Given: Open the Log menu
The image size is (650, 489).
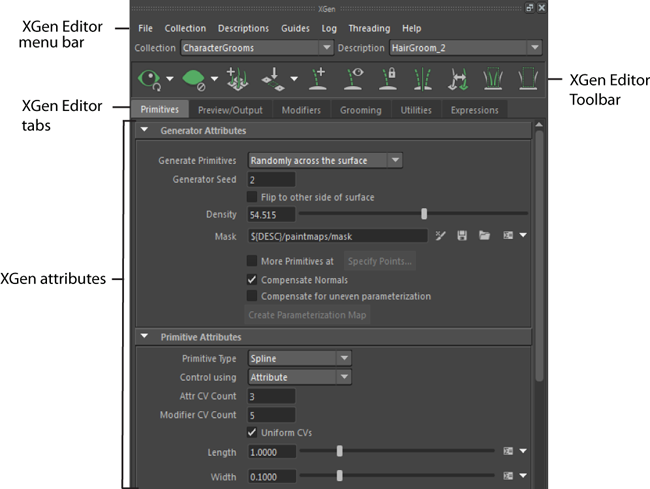Looking at the screenshot, I should (329, 29).
